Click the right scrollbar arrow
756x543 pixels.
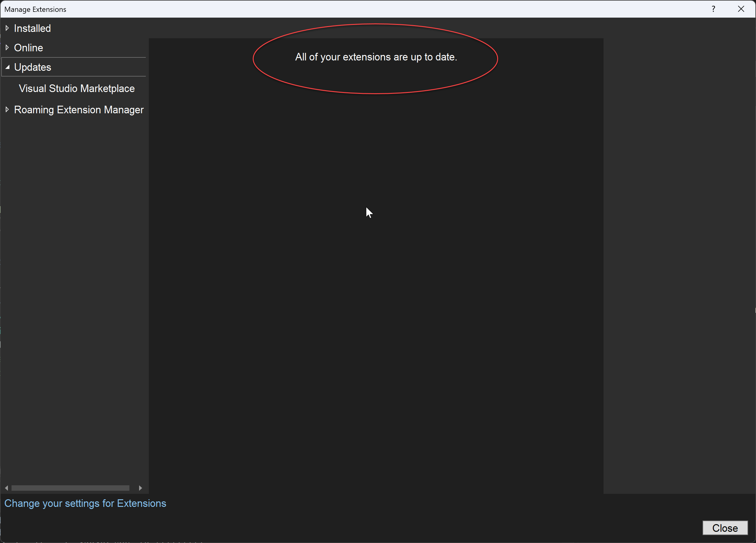tap(140, 488)
